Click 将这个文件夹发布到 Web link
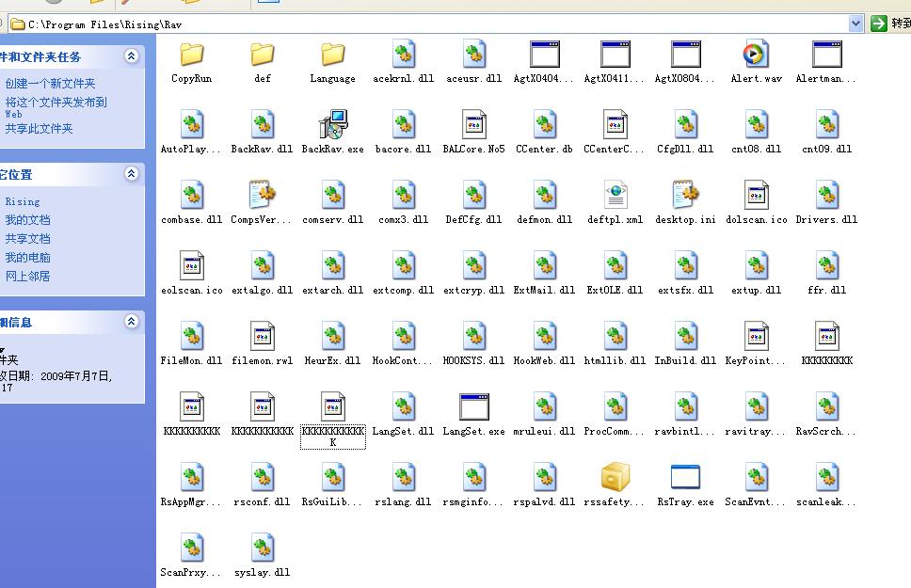The image size is (911, 588). tap(56, 107)
